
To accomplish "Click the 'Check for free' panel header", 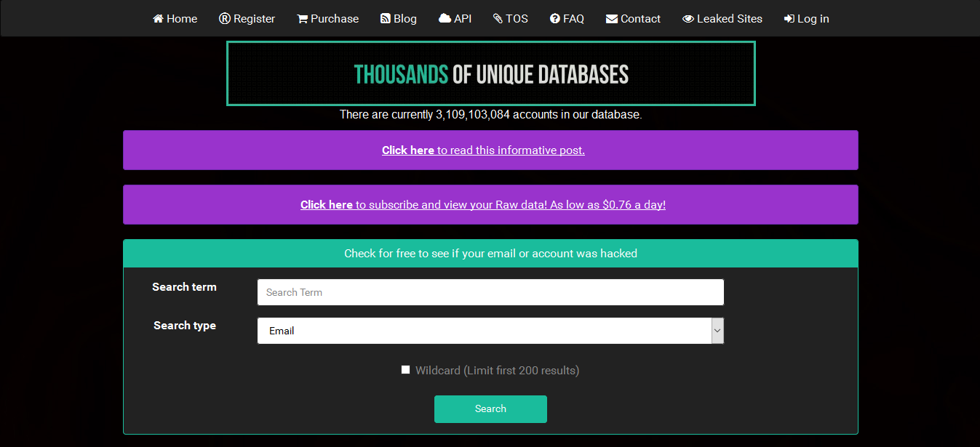I will tap(490, 254).
